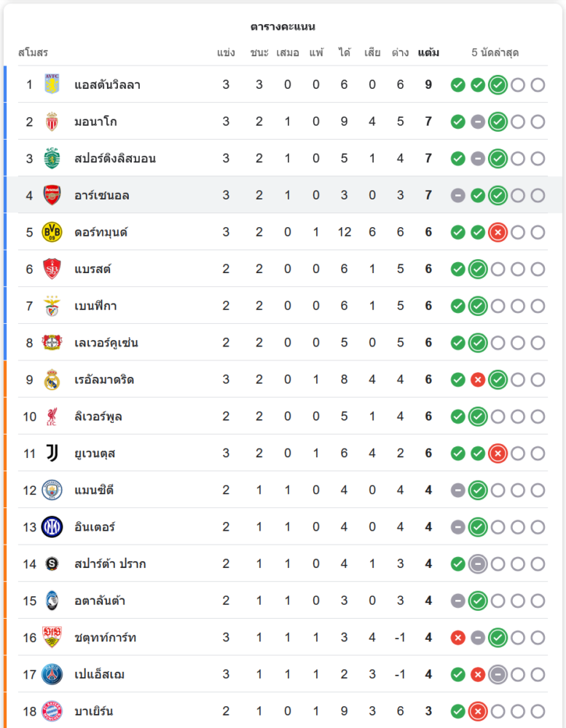566x728 pixels.
Task: Click the Bayern Munich club crest
Action: [52, 711]
